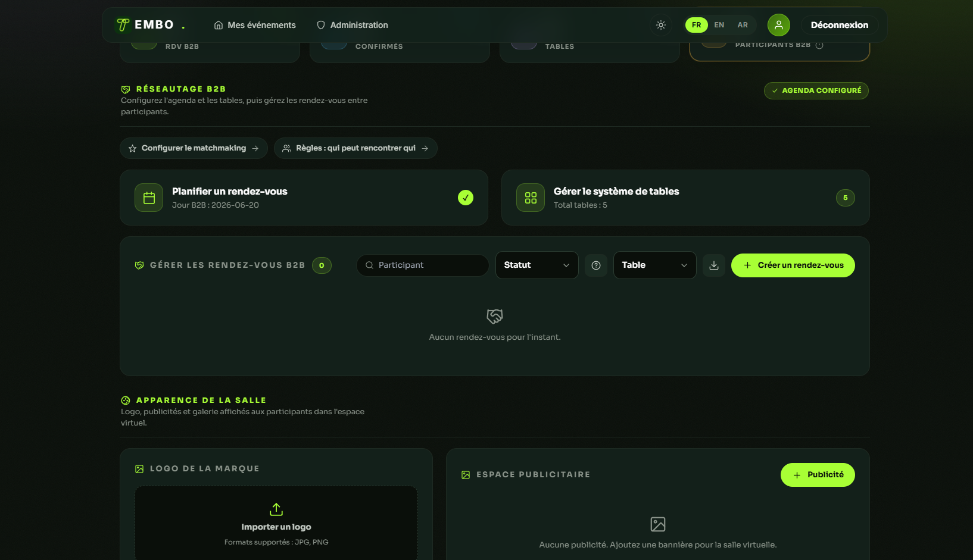Image resolution: width=973 pixels, height=560 pixels.
Task: Toggle the light/dark theme sun icon
Action: (661, 25)
